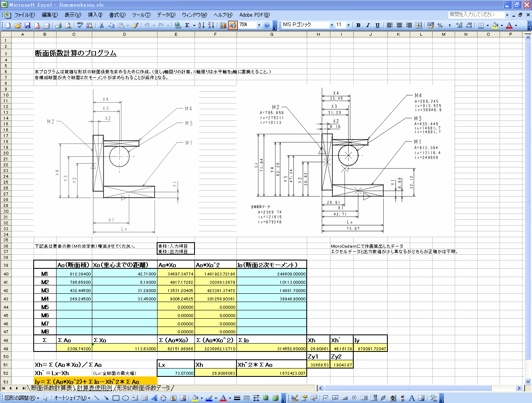Screen dimensions: 532x403
Task: Launch the Chart Wizard
Action: [x=223, y=25]
